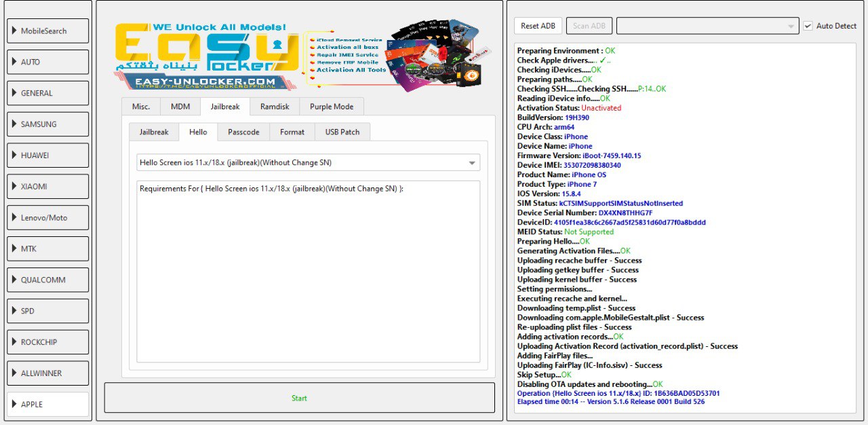Screen dimensions: 868x425
Task: Select the Hello sub-tab
Action: pos(198,132)
